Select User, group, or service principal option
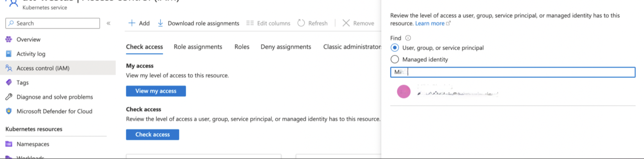644x159 pixels. click(395, 48)
